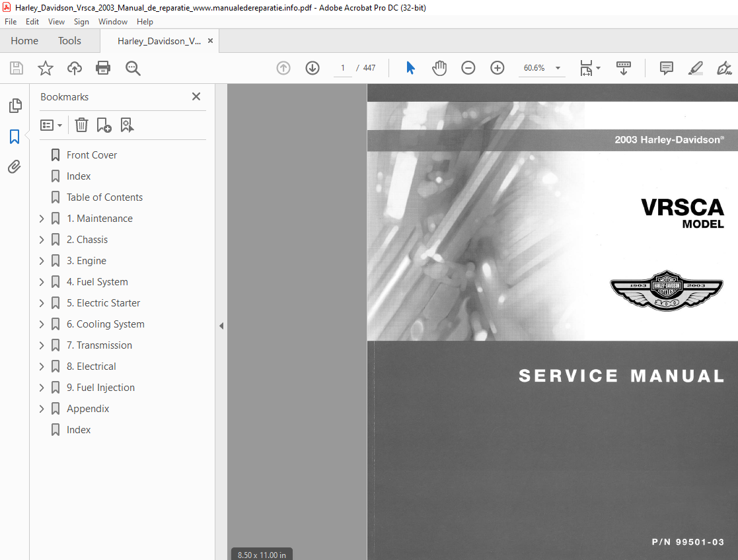Jump to the 7. Transmission bookmark

(x=99, y=345)
